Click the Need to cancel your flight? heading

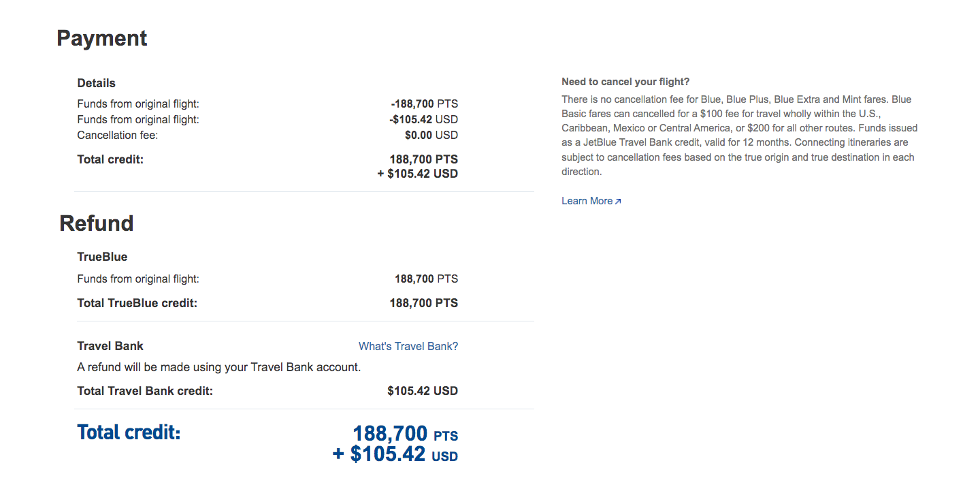coord(625,81)
